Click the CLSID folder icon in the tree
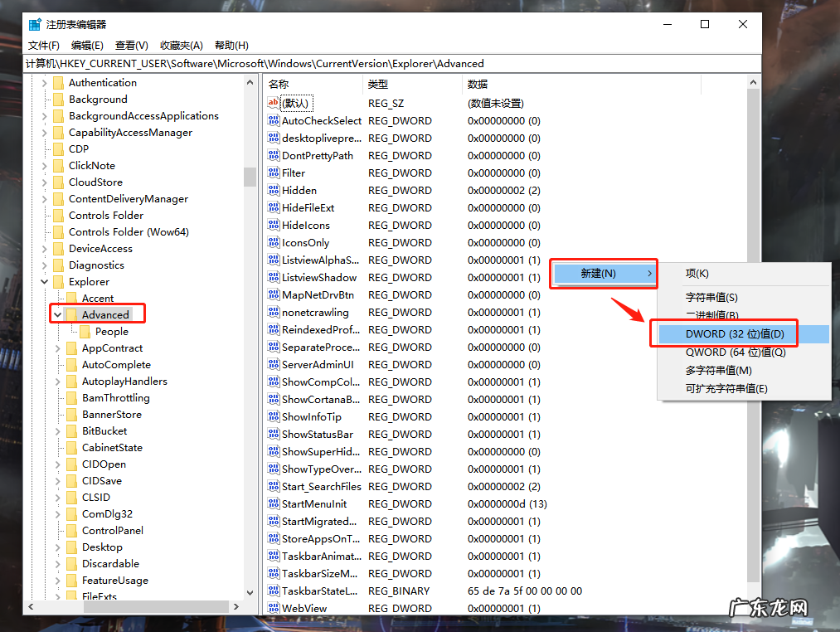The width and height of the screenshot is (840, 632). click(70, 497)
